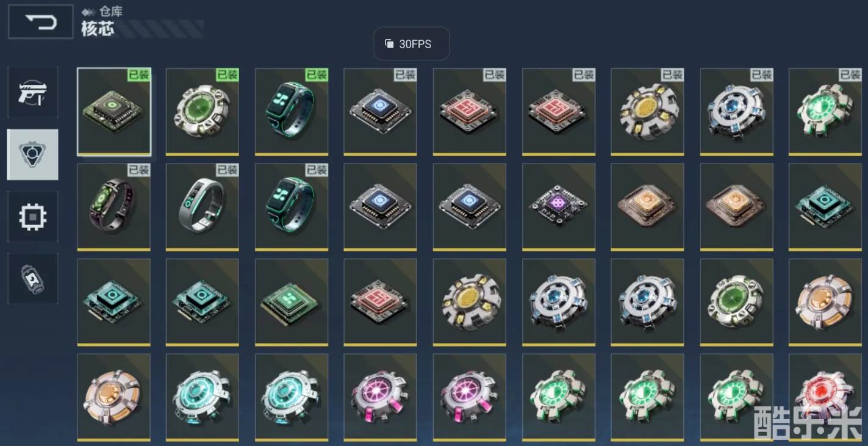Select the unequipped green round lens core
Image resolution: width=868 pixels, height=446 pixels.
(737, 302)
